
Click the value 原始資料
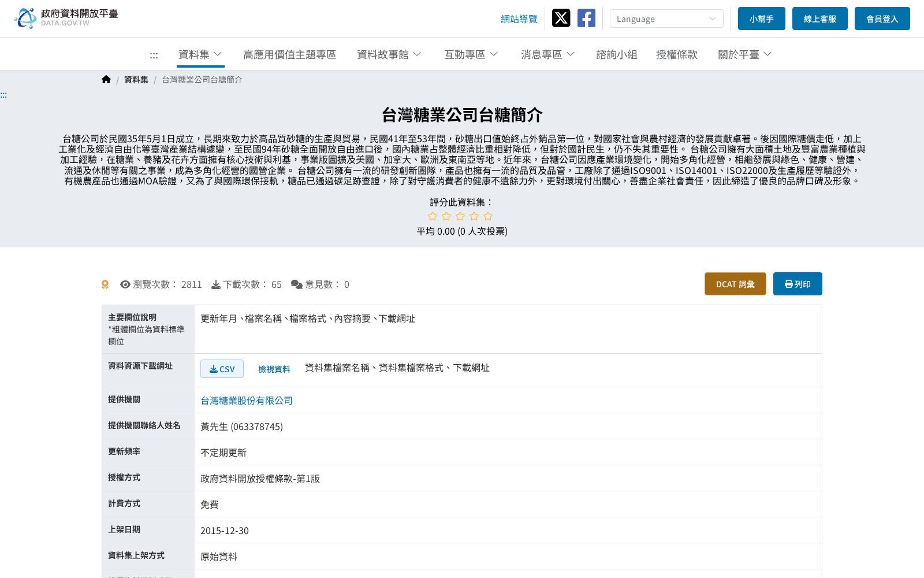coord(219,557)
